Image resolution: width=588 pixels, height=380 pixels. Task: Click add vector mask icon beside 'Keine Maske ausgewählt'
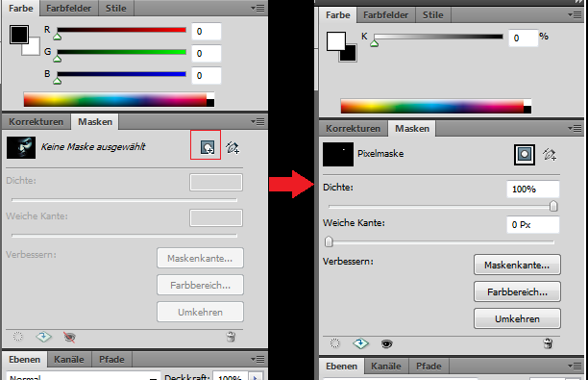(233, 147)
